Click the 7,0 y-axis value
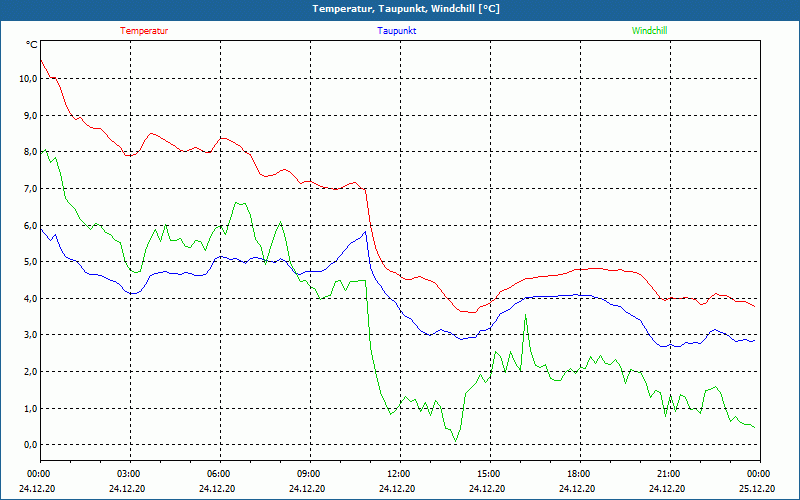 pos(30,188)
